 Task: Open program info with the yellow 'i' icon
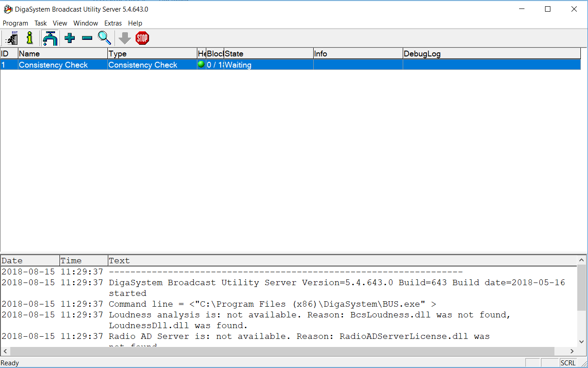coord(30,39)
